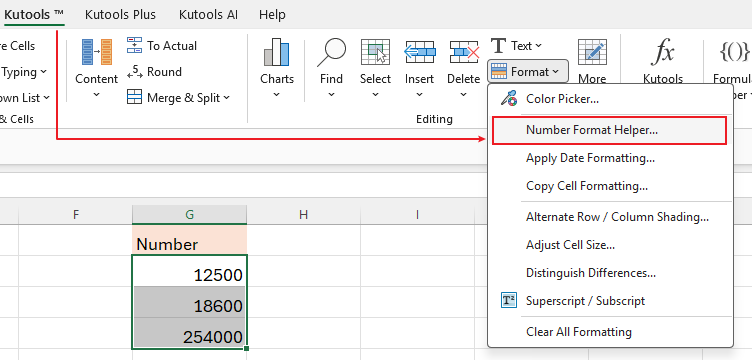The height and width of the screenshot is (360, 752).
Task: Click the To Actual button label
Action: tap(172, 46)
